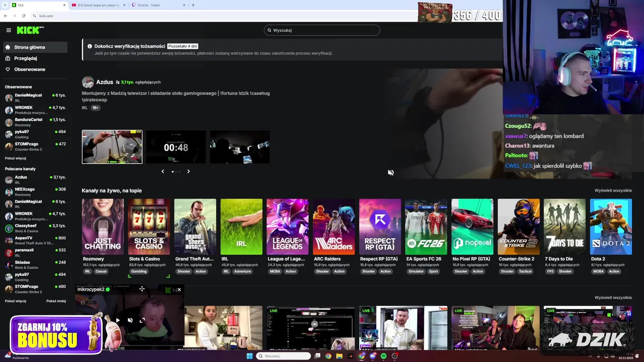
Task: Close the mikrocypek2 mini player
Action: click(x=179, y=290)
